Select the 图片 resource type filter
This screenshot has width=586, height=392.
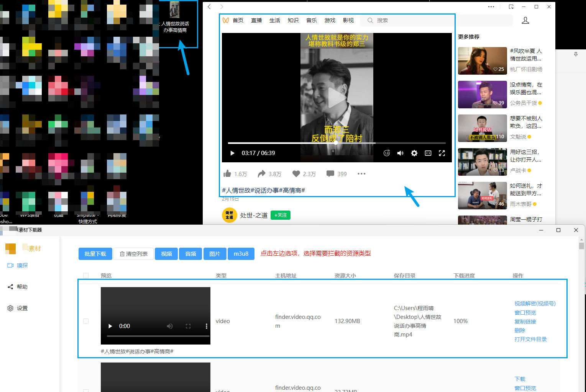point(215,254)
